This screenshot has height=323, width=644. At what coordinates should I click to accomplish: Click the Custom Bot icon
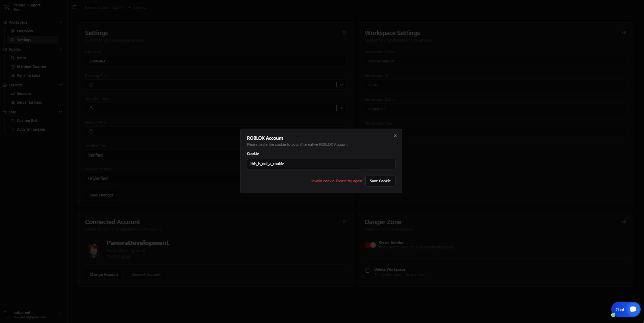point(12,120)
